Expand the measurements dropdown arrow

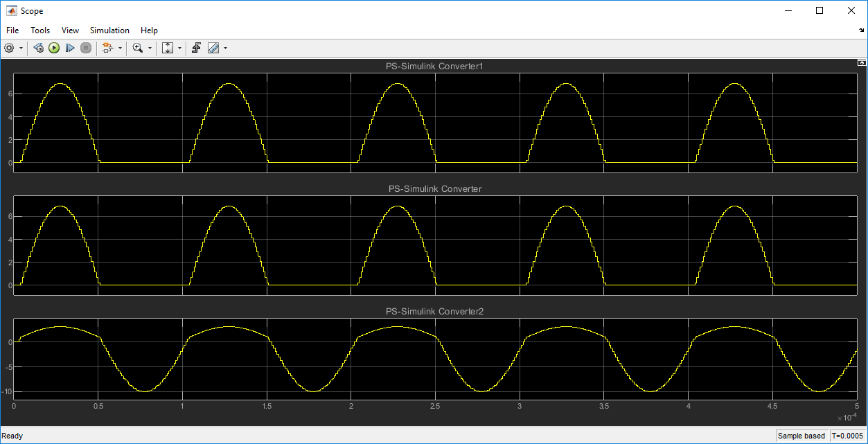[225, 48]
